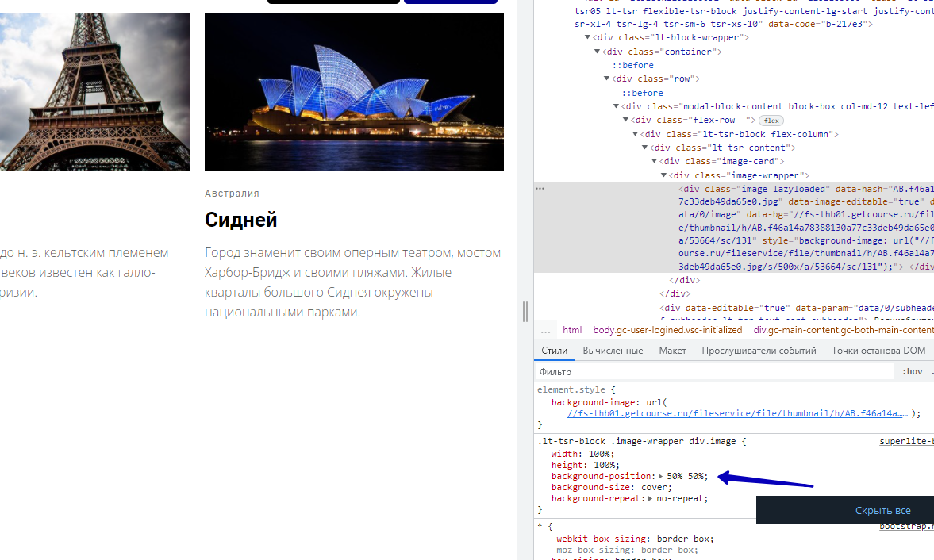
Task: Click the Фильтр styles input field
Action: pyautogui.click(x=714, y=372)
